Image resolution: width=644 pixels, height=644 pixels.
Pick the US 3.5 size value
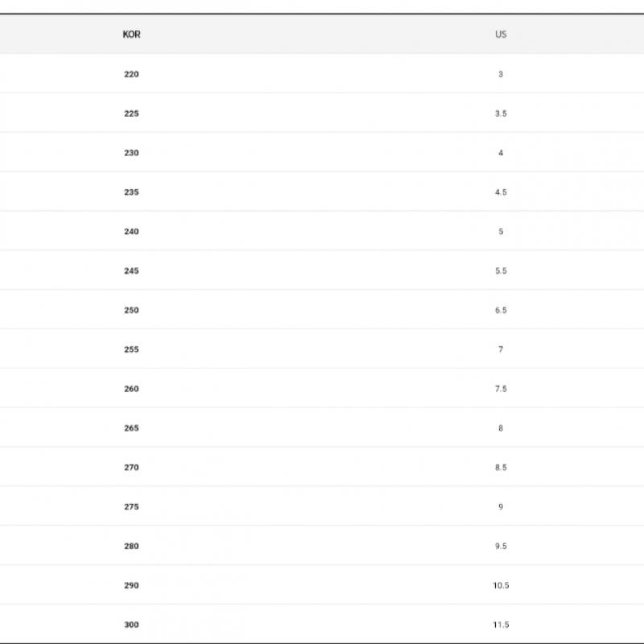click(x=501, y=114)
